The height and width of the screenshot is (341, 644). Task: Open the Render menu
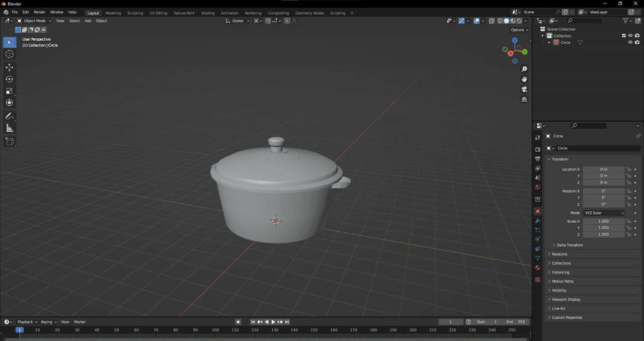39,12
